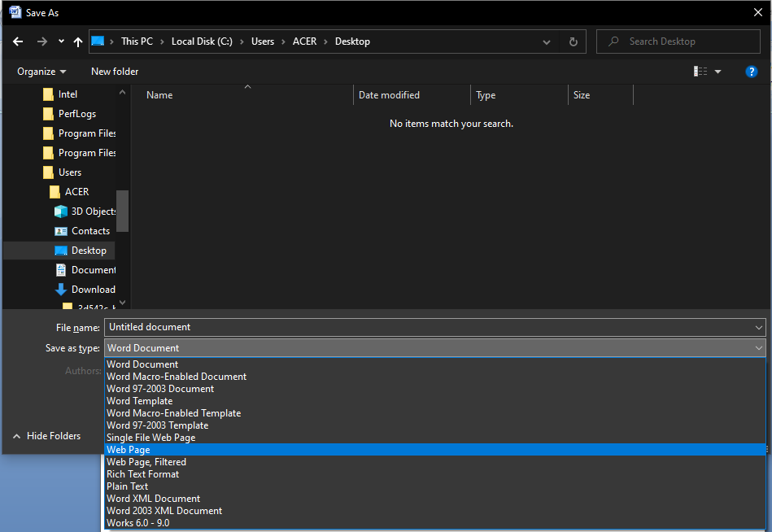Click the folder tree vertical scrollbar

point(123,211)
